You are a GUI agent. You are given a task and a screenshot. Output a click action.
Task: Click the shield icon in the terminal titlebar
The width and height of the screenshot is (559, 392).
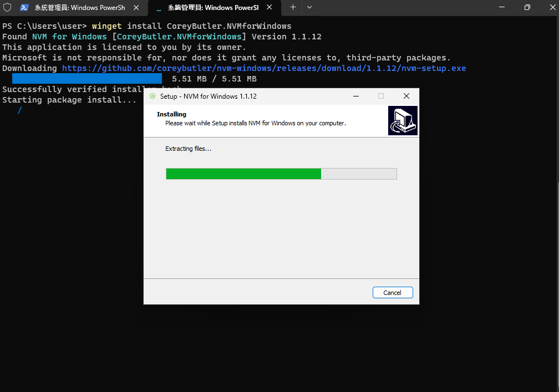click(x=7, y=8)
